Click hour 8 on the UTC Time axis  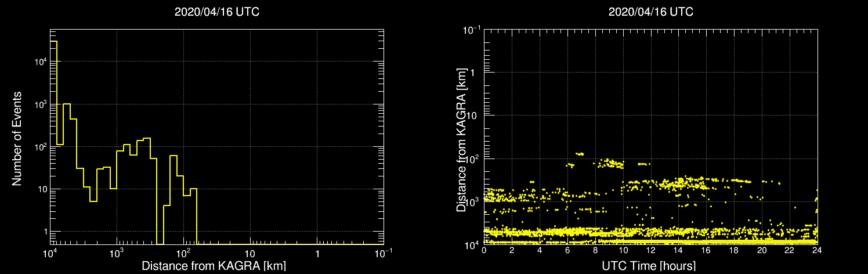(595, 251)
